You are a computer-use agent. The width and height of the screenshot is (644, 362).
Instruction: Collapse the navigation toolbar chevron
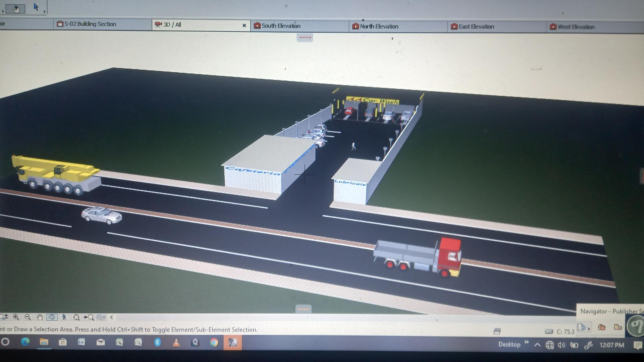pyautogui.click(x=112, y=317)
